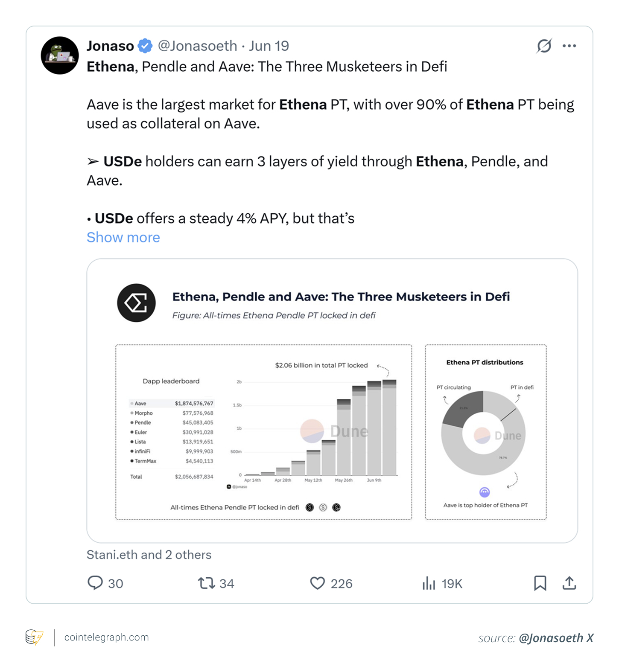The height and width of the screenshot is (672, 619).
Task: Like the tweet with heart icon
Action: [317, 583]
